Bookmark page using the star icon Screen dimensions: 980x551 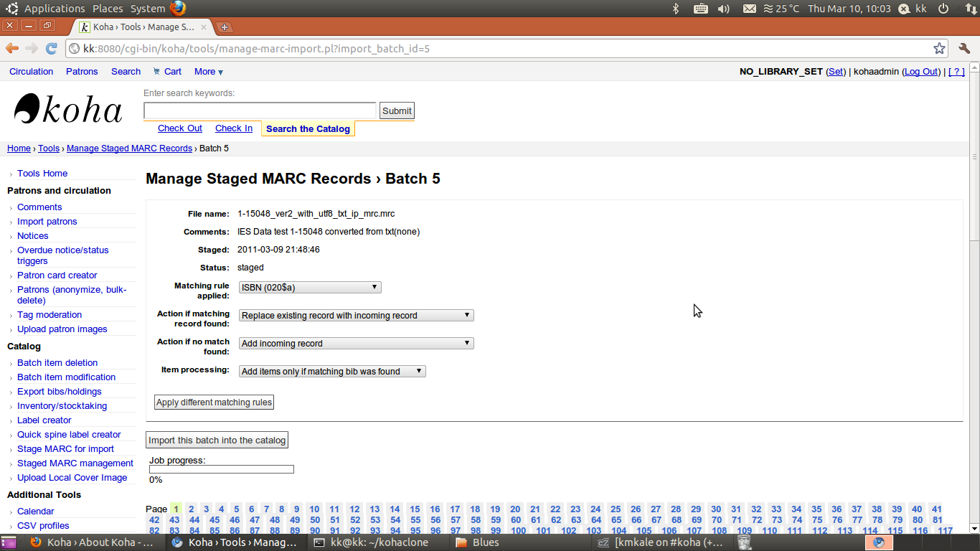939,49
